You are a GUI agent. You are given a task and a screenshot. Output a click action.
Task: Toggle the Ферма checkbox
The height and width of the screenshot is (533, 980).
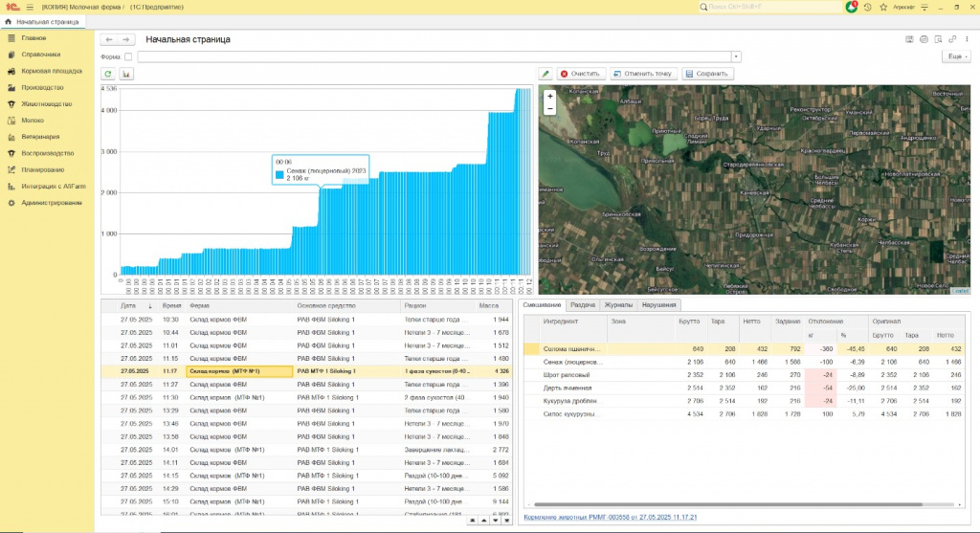[x=129, y=56]
